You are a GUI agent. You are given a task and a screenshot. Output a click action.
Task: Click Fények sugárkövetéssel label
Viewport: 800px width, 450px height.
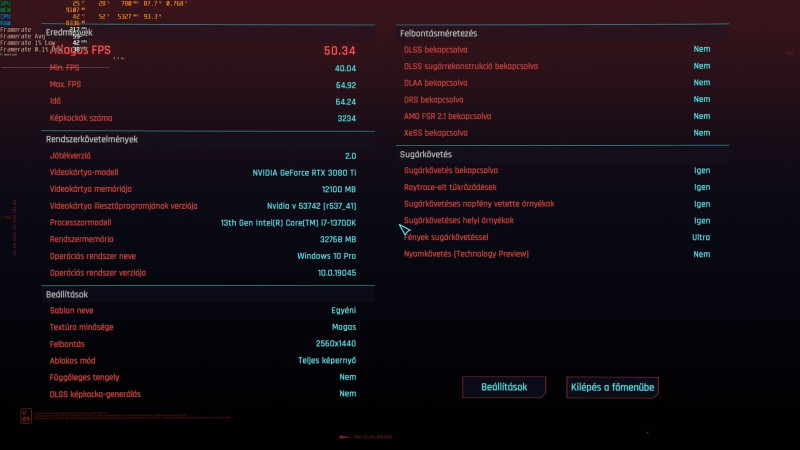446,237
